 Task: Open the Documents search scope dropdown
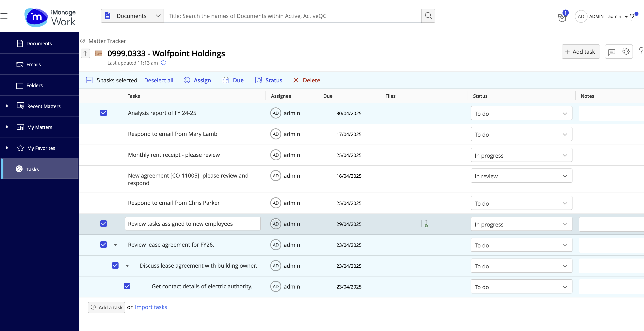133,16
